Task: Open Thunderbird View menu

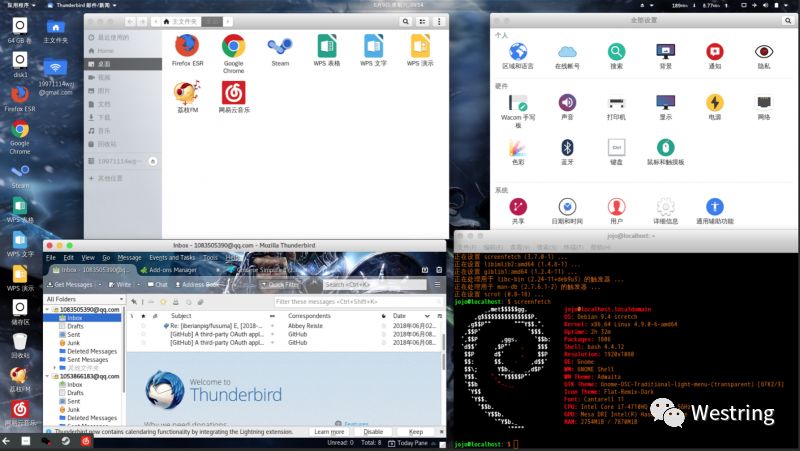Action: [x=88, y=258]
